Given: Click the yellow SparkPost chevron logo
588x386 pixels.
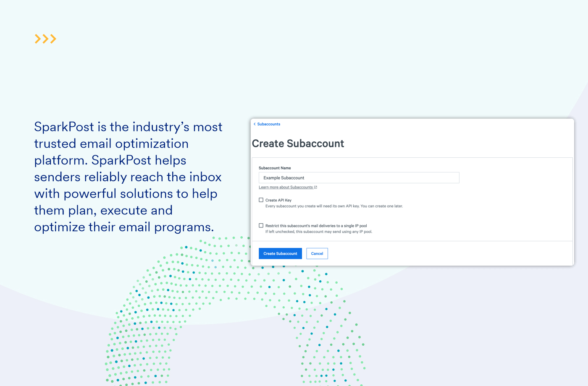Looking at the screenshot, I should click(45, 39).
